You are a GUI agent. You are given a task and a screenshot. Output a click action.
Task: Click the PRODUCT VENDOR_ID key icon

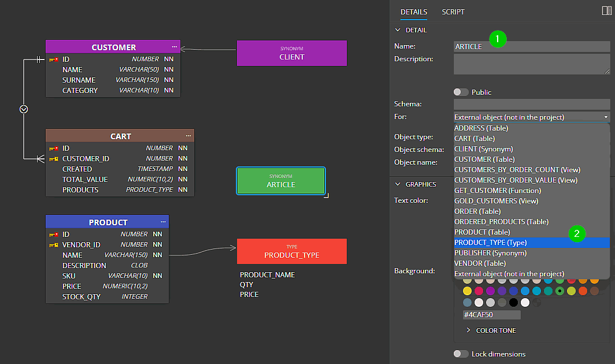click(x=54, y=245)
